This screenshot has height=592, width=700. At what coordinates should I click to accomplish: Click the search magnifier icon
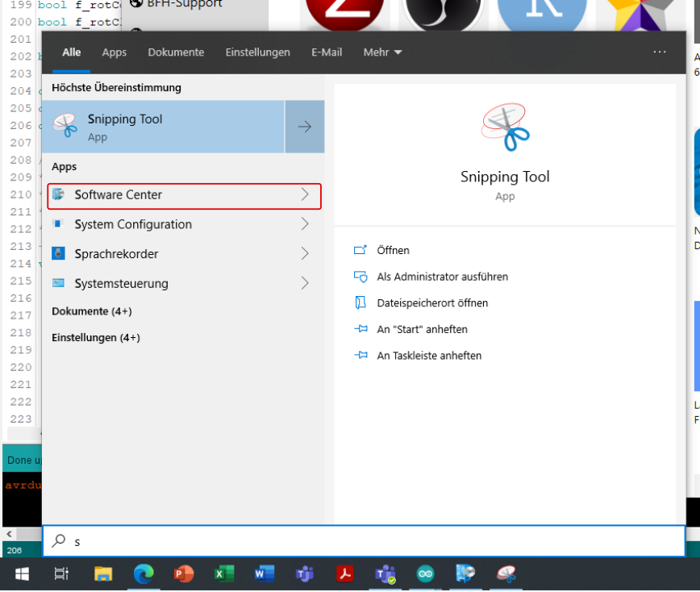pyautogui.click(x=58, y=540)
